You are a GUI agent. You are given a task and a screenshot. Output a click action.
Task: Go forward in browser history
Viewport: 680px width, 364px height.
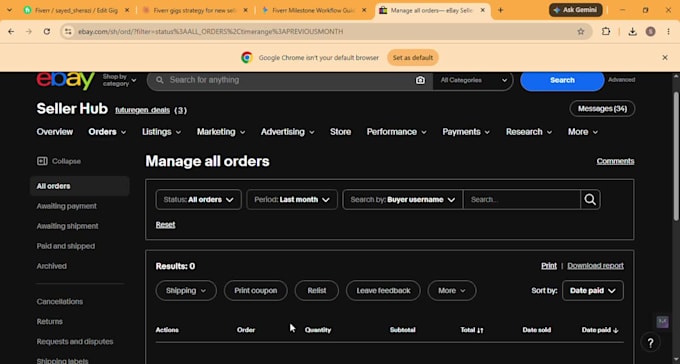pyautogui.click(x=29, y=31)
